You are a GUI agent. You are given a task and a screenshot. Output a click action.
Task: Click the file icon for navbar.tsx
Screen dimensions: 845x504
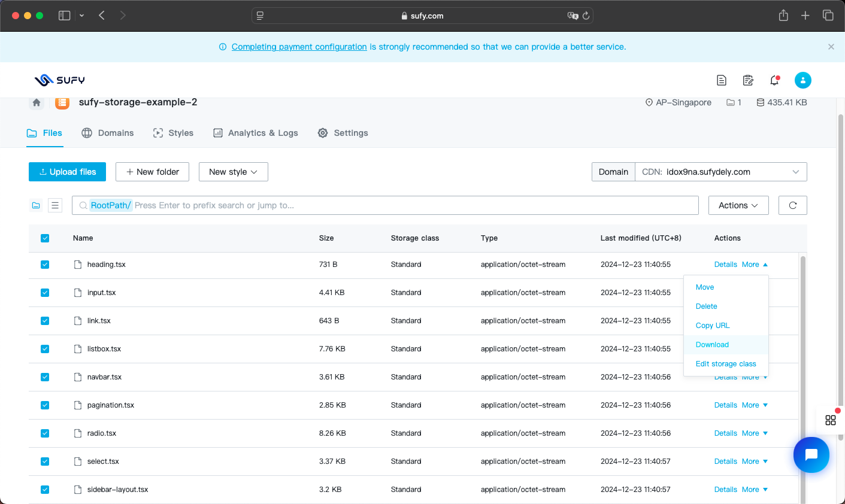[x=77, y=377]
